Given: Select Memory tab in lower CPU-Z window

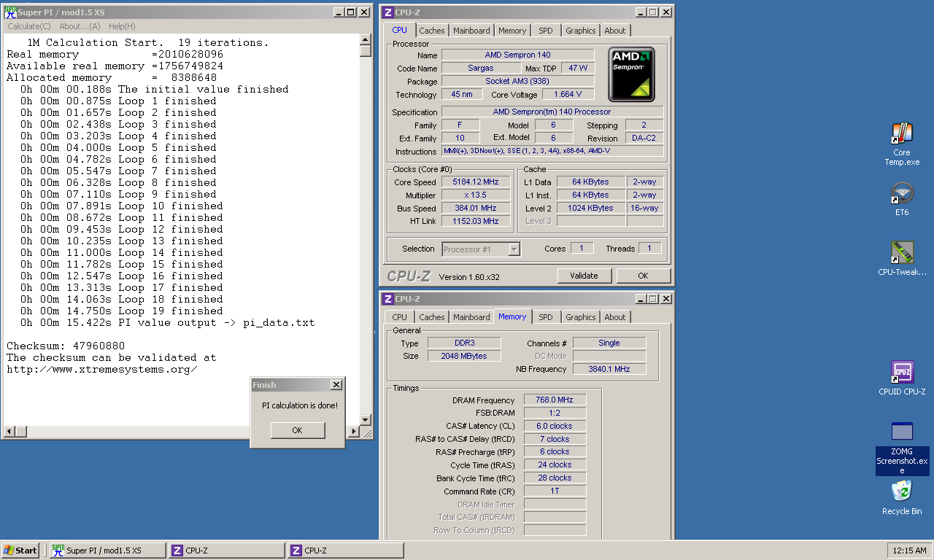Looking at the screenshot, I should click(x=512, y=316).
